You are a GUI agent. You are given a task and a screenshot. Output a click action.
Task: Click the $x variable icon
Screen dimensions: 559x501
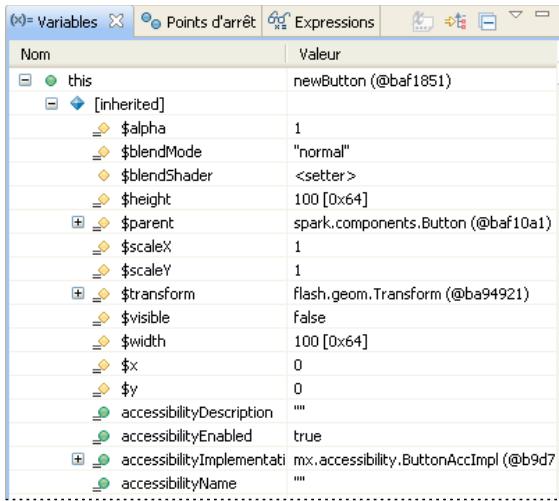[x=101, y=366]
